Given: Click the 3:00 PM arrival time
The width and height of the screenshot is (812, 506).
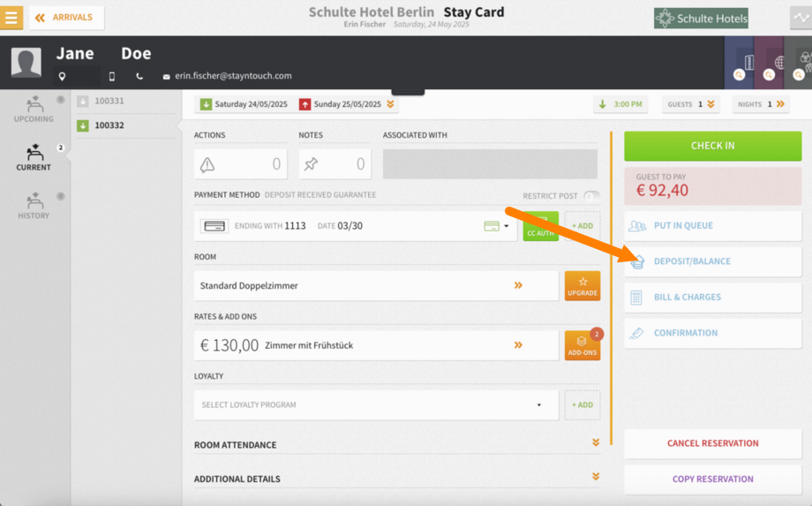Looking at the screenshot, I should click(620, 104).
